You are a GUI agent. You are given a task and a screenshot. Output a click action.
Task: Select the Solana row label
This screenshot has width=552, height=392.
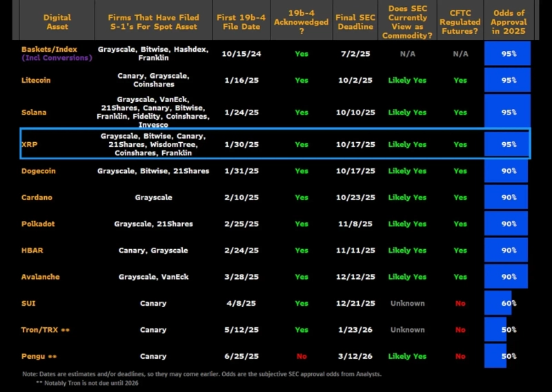point(36,112)
